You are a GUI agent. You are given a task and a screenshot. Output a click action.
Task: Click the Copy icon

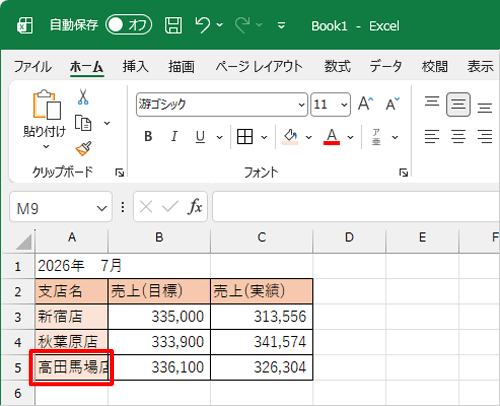coord(83,123)
